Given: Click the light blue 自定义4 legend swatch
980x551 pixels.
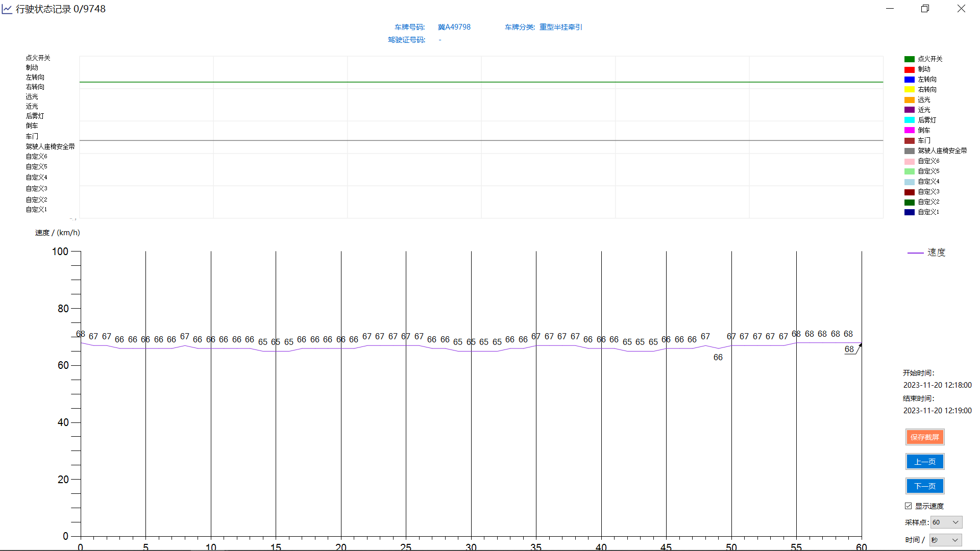Looking at the screenshot, I should point(910,182).
